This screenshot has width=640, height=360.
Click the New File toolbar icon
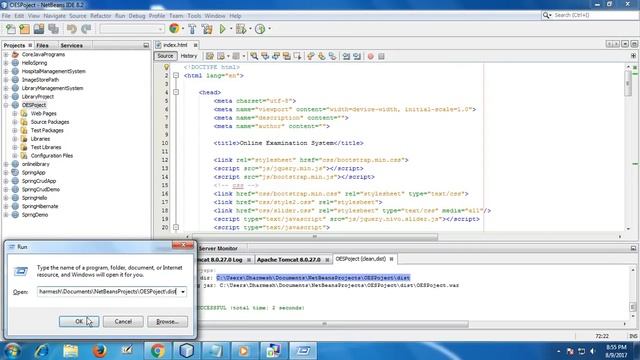pyautogui.click(x=10, y=29)
